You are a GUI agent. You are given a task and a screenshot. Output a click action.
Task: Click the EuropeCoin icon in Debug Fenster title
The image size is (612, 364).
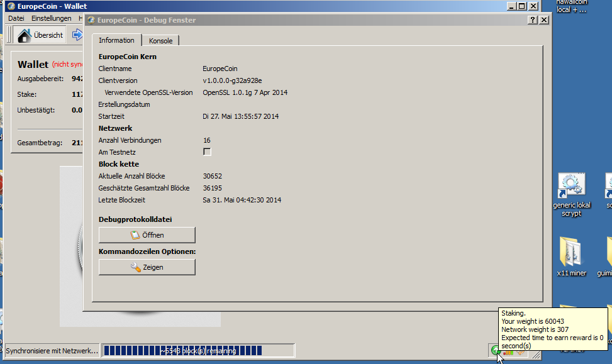click(91, 20)
